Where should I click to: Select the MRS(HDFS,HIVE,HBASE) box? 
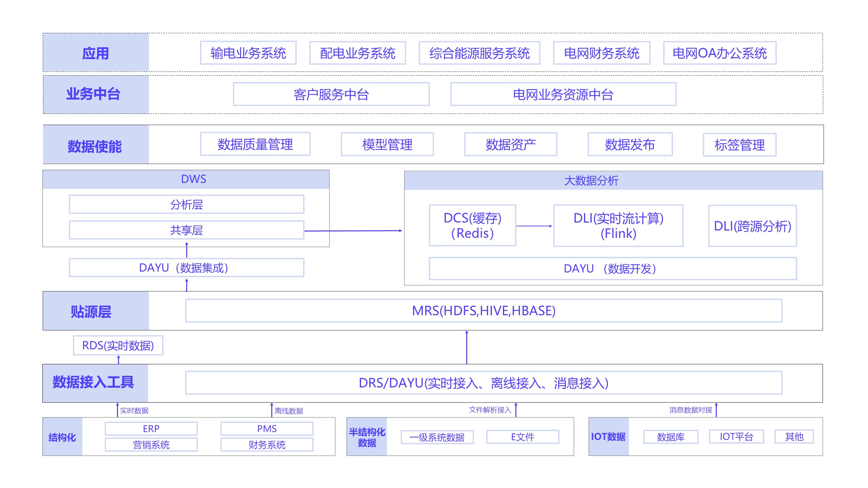pos(484,311)
